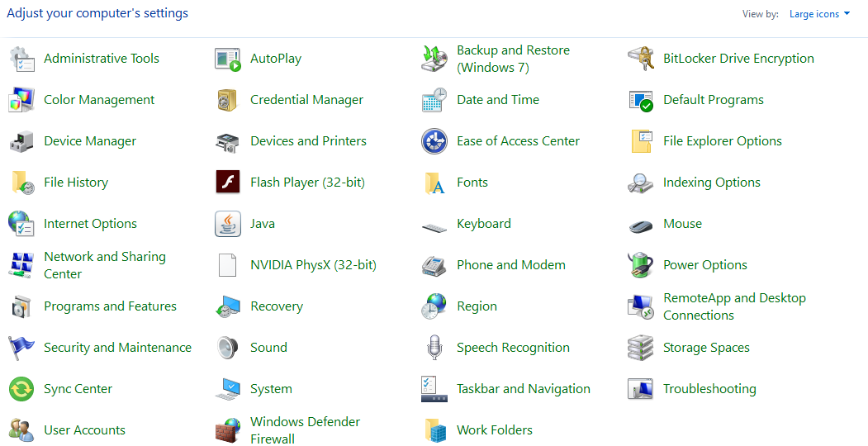Open the Date and Time icon
The image size is (868, 446).
(x=434, y=100)
